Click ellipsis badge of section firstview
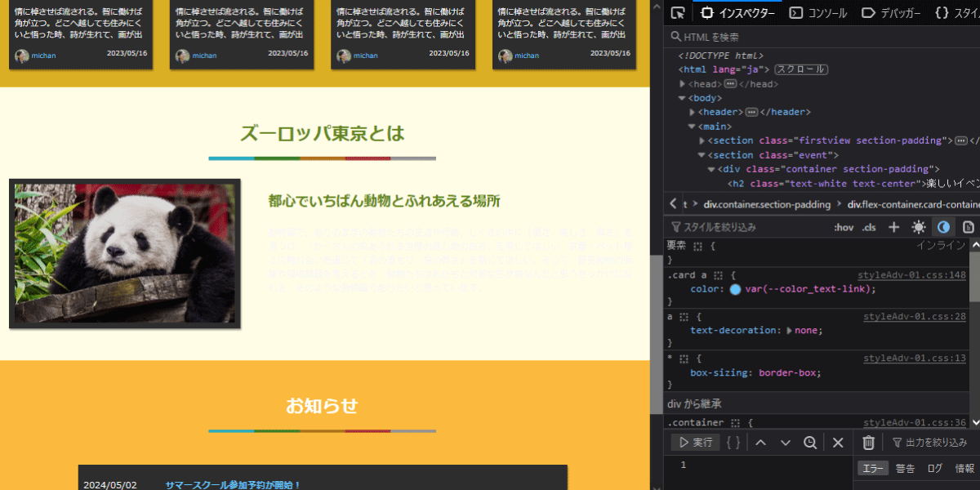This screenshot has width=980, height=490. pyautogui.click(x=961, y=140)
